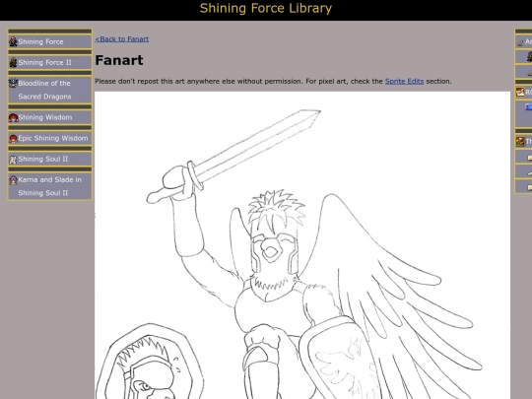Open Karna and Slade in Shining Soul II

pos(50,186)
